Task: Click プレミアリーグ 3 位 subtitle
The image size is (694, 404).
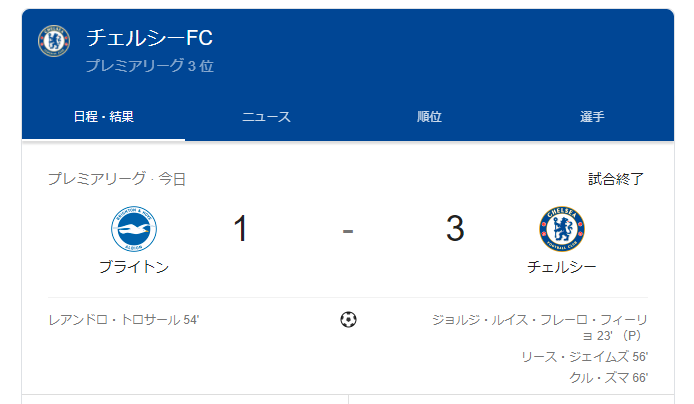Action: pyautogui.click(x=150, y=66)
